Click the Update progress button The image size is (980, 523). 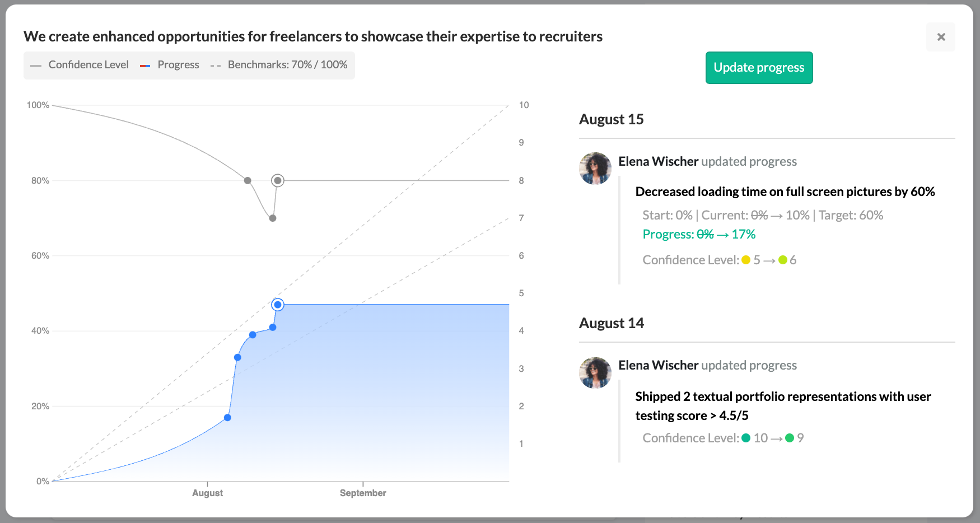point(759,68)
